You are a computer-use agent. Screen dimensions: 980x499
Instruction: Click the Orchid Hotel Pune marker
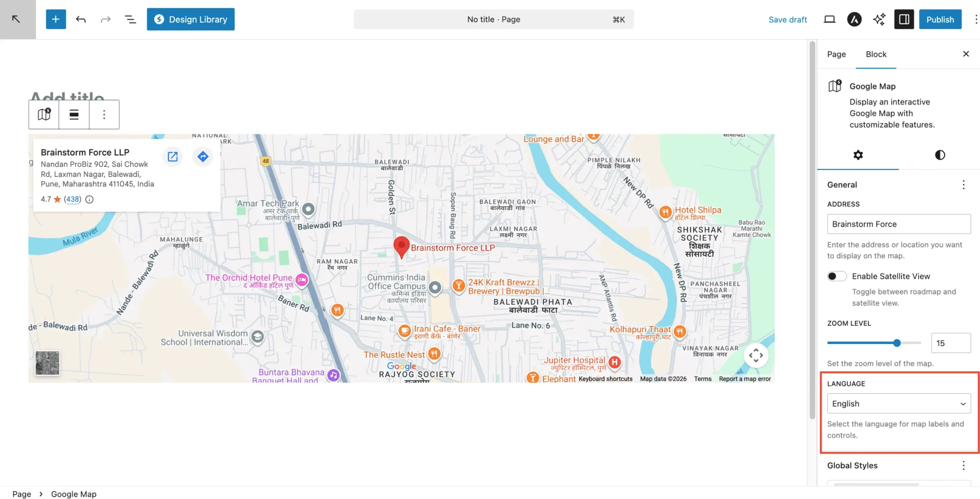pos(302,280)
